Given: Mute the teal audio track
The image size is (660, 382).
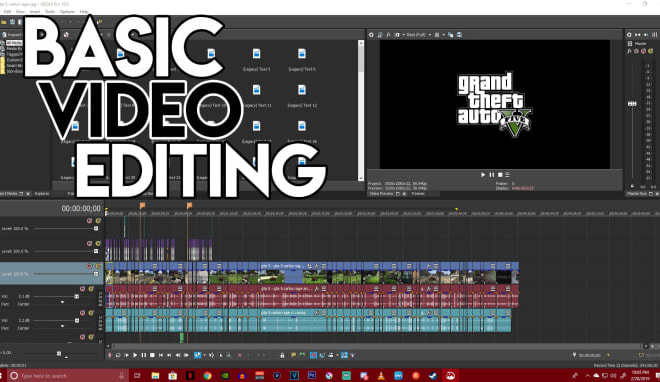Looking at the screenshot, I should tap(82, 313).
